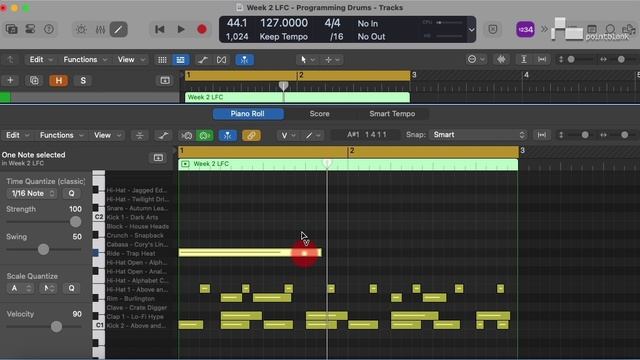Toggle the orange Hide tracks H button
Screen dimensions: 640x360
pyautogui.click(x=58, y=80)
